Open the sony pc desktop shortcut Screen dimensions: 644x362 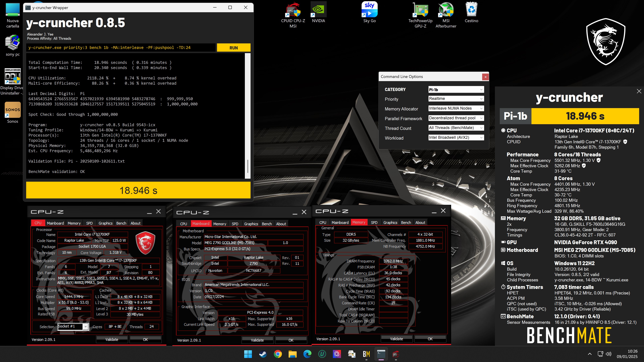[x=13, y=46]
